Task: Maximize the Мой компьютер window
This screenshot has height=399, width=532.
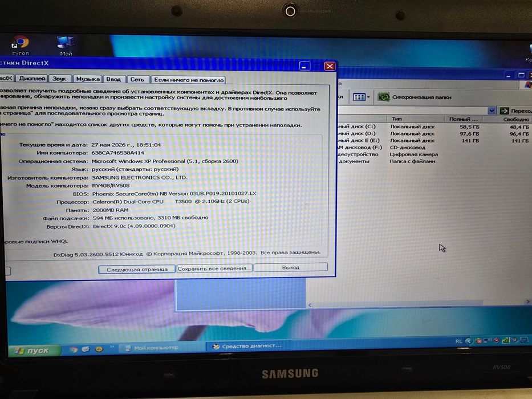Action: [x=522, y=75]
